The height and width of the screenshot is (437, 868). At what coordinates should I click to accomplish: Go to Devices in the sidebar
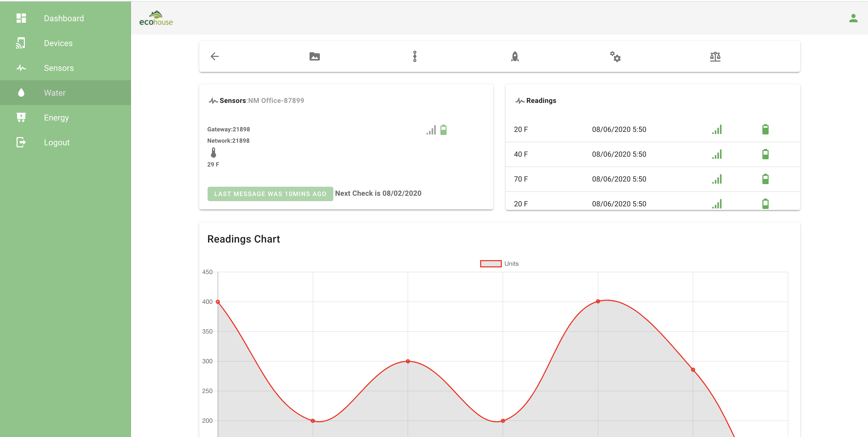coord(58,43)
